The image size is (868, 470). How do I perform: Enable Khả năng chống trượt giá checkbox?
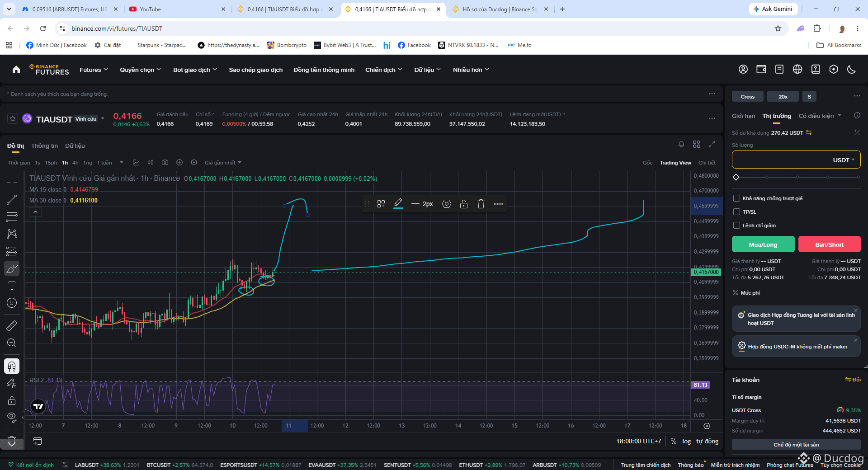coord(737,198)
